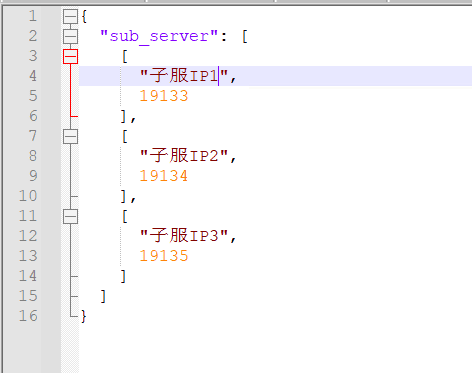472x373 pixels.
Task: Collapse the root object fold on line 1
Action: click(x=70, y=16)
